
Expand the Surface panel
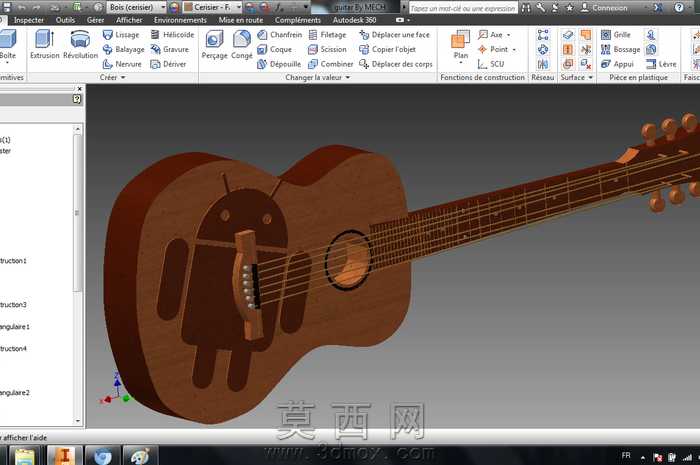tap(576, 77)
